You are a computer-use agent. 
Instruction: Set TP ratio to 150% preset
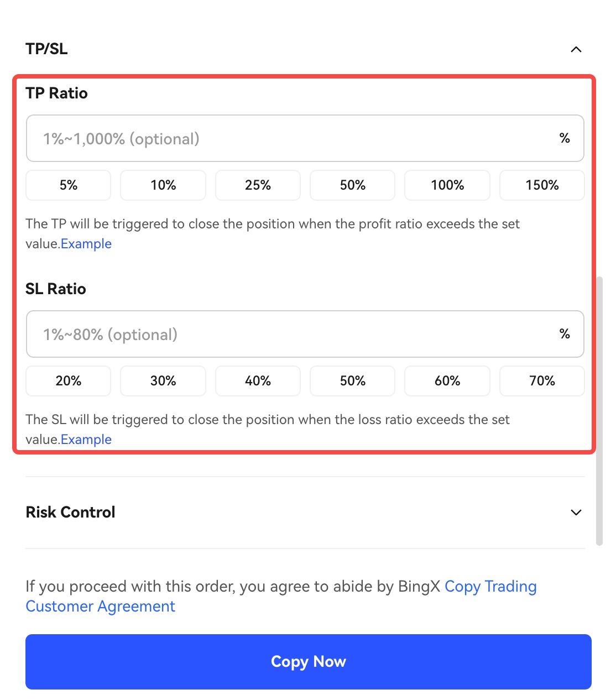(x=542, y=185)
